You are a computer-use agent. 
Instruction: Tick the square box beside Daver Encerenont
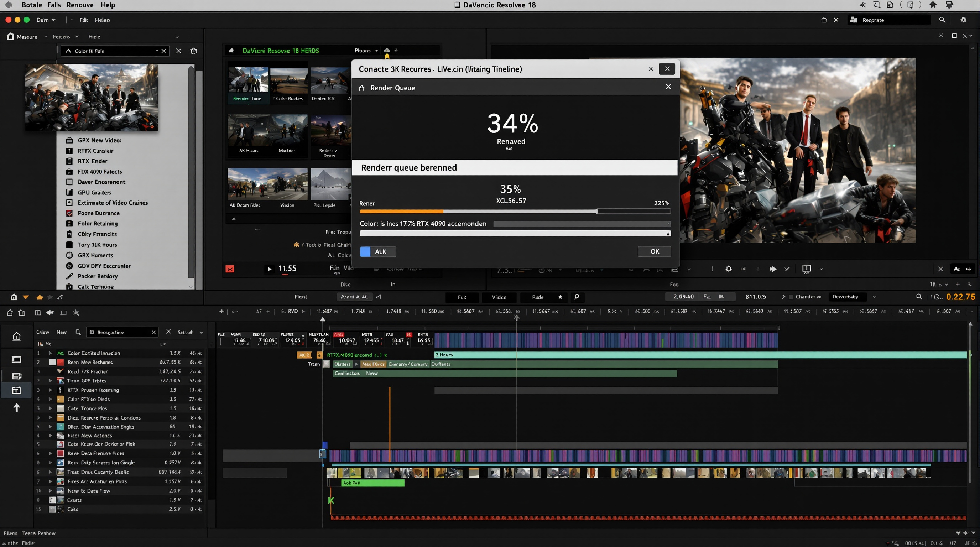69,182
